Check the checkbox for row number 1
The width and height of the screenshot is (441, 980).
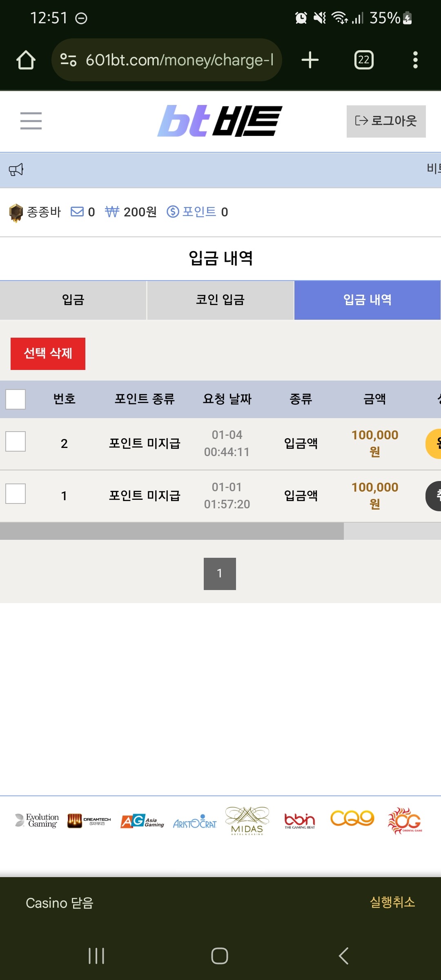pos(16,494)
